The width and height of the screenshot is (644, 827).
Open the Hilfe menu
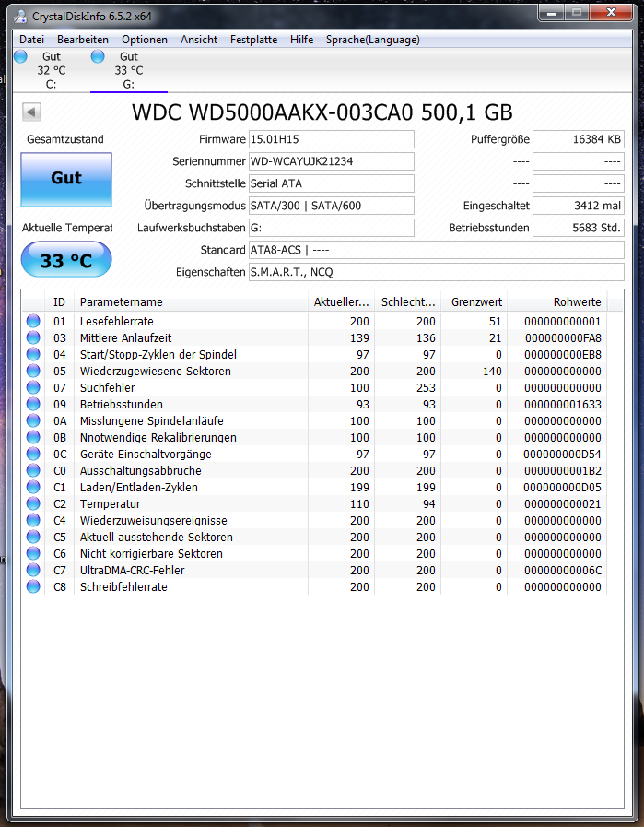click(301, 40)
